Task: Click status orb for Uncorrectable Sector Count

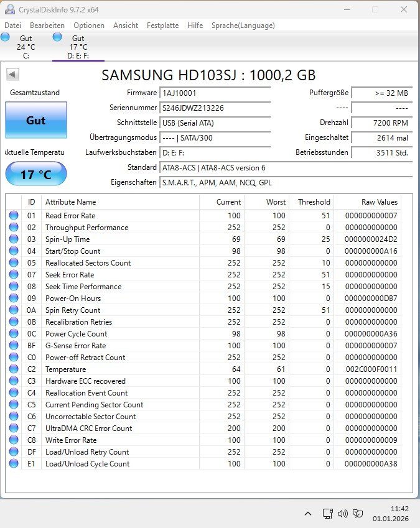Action: (x=14, y=416)
